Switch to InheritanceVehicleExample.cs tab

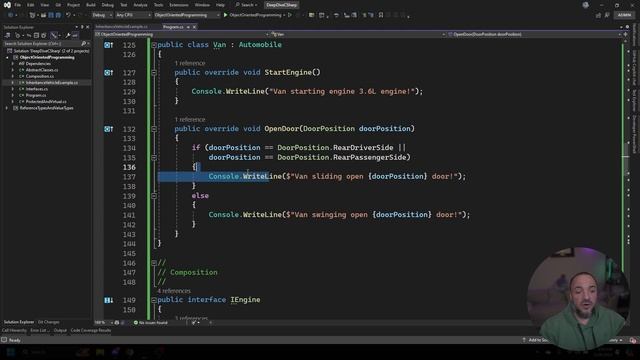pyautogui.click(x=121, y=27)
